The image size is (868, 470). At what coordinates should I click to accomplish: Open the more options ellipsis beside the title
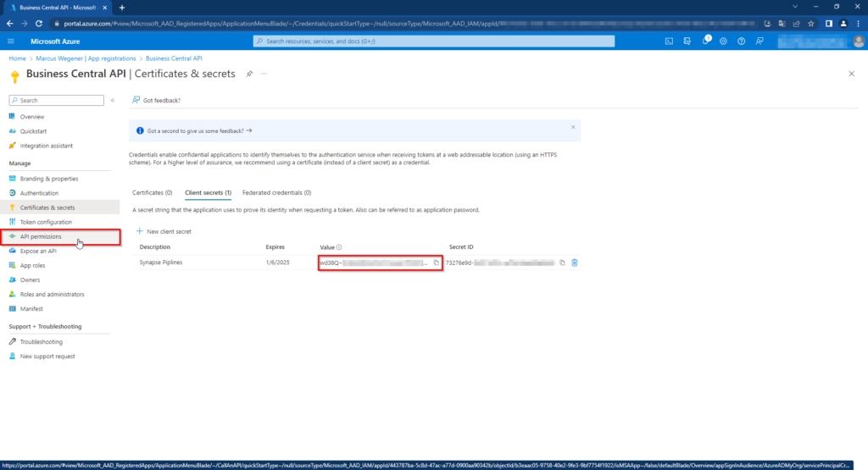click(264, 74)
